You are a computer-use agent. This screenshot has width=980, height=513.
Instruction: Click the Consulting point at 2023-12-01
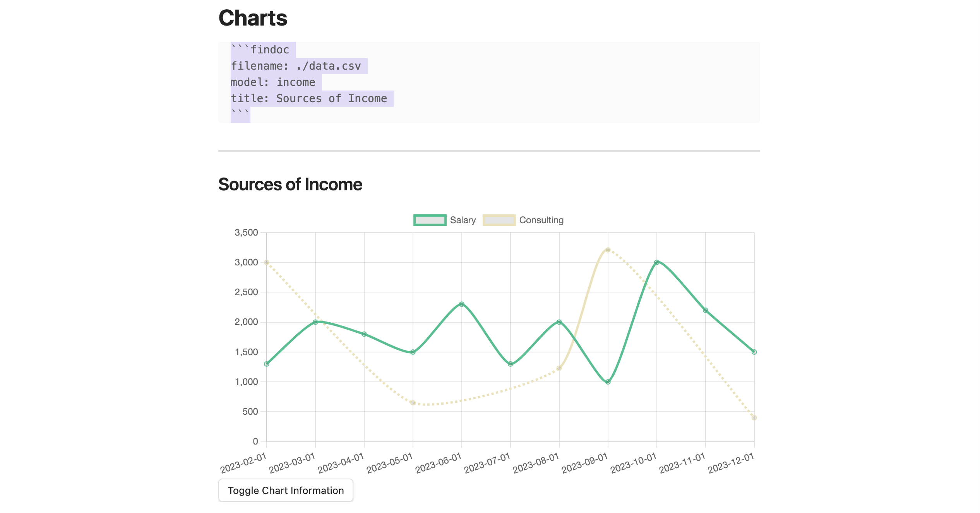pyautogui.click(x=754, y=418)
